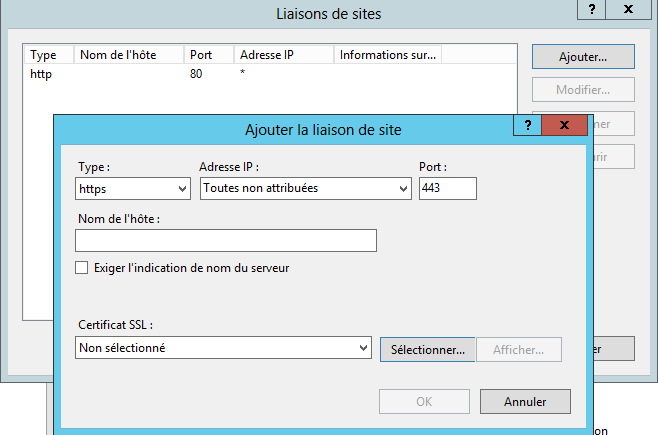Click the help icon of Ajouter la liaison dialog
Screen dimensions: 658x435
pos(526,125)
